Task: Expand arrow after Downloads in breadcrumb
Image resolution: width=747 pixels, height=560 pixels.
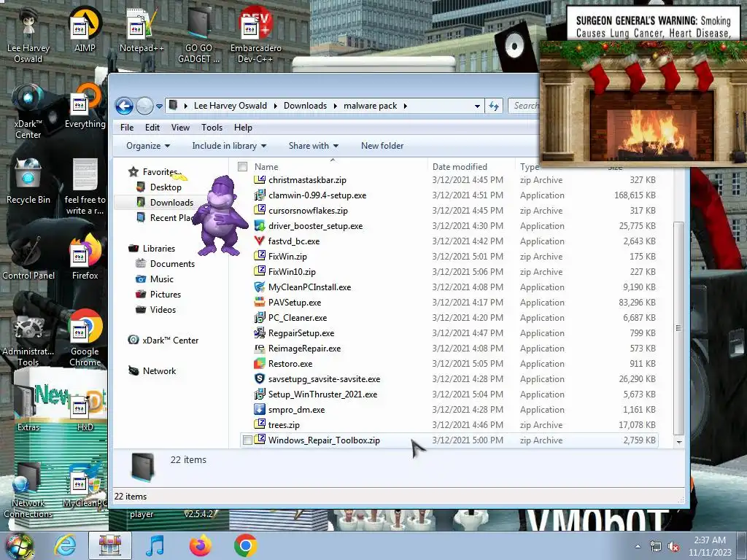Action: click(x=335, y=106)
